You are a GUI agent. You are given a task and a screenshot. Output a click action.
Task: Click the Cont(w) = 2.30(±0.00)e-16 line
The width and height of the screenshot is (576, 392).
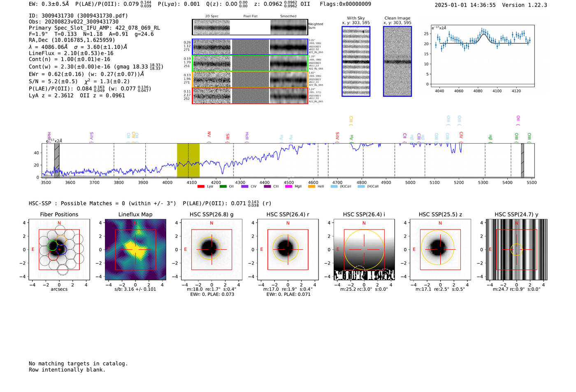tap(96, 66)
